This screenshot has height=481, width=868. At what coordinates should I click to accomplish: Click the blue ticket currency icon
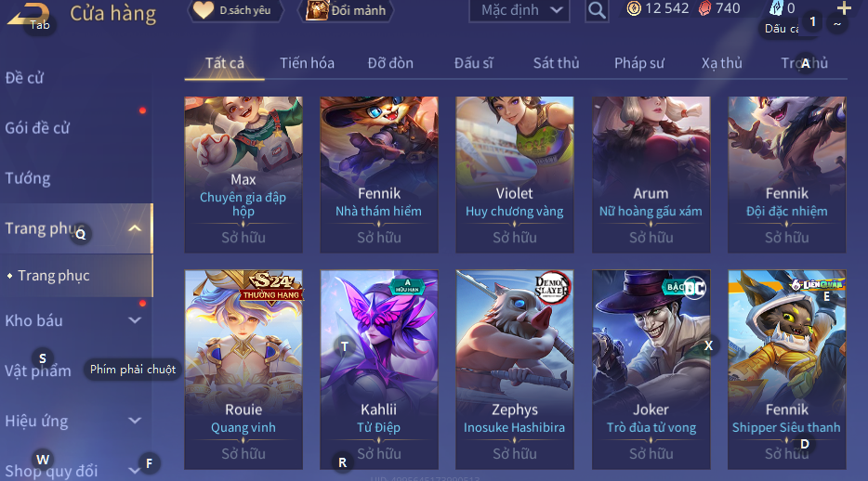[777, 7]
